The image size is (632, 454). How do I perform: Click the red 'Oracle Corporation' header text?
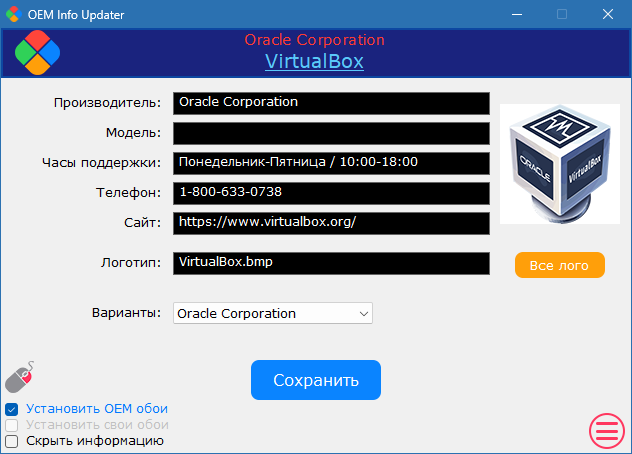click(x=314, y=40)
